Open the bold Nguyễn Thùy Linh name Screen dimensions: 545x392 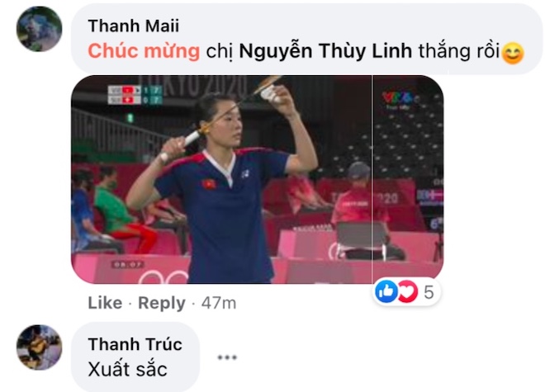pyautogui.click(x=325, y=51)
